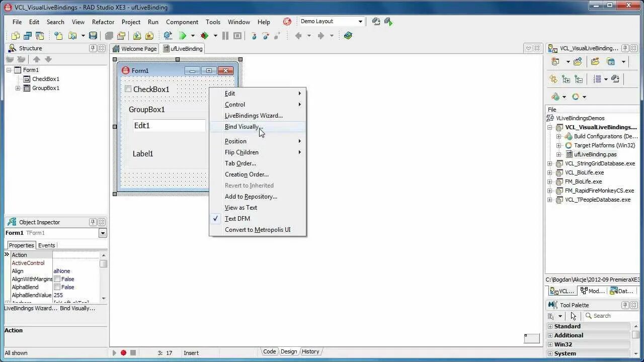Choose LiveBindings Wizard in context menu
The height and width of the screenshot is (362, 644).
pos(258,116)
